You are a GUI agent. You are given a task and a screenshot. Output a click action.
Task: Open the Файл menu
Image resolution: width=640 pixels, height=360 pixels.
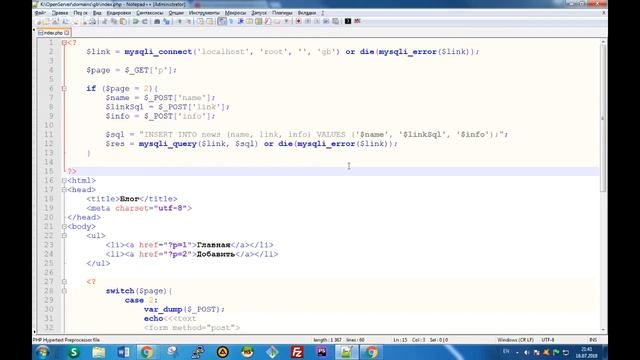pos(40,13)
